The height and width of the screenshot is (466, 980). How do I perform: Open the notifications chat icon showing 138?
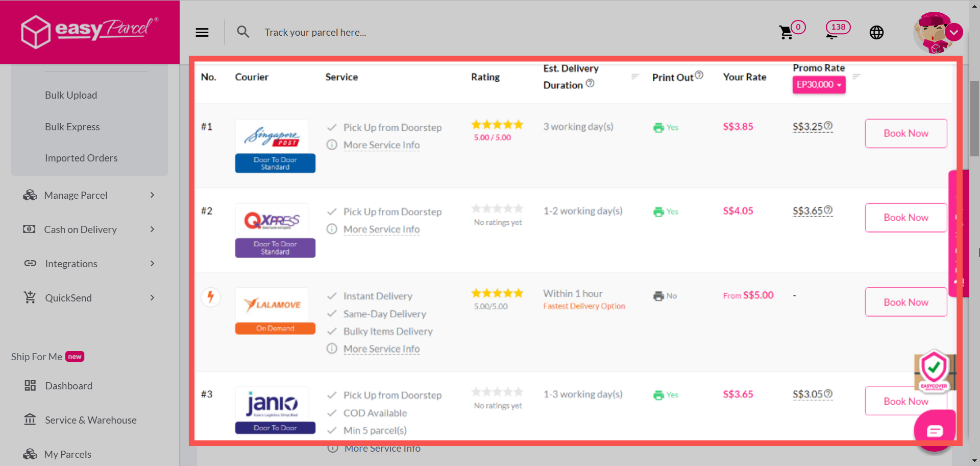(x=837, y=30)
